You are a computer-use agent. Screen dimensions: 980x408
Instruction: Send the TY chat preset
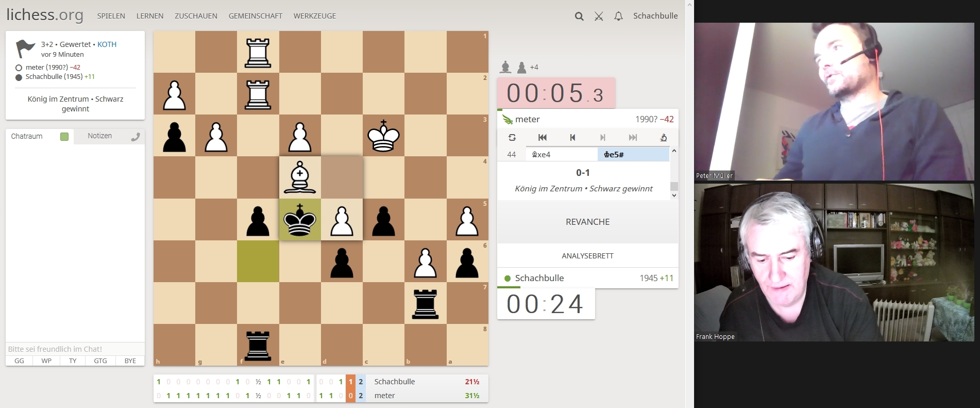(73, 361)
